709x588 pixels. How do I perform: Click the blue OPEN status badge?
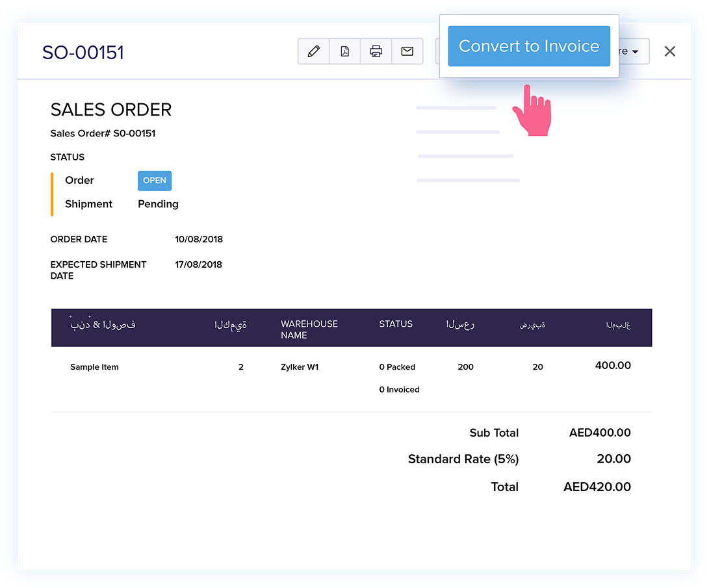point(155,181)
